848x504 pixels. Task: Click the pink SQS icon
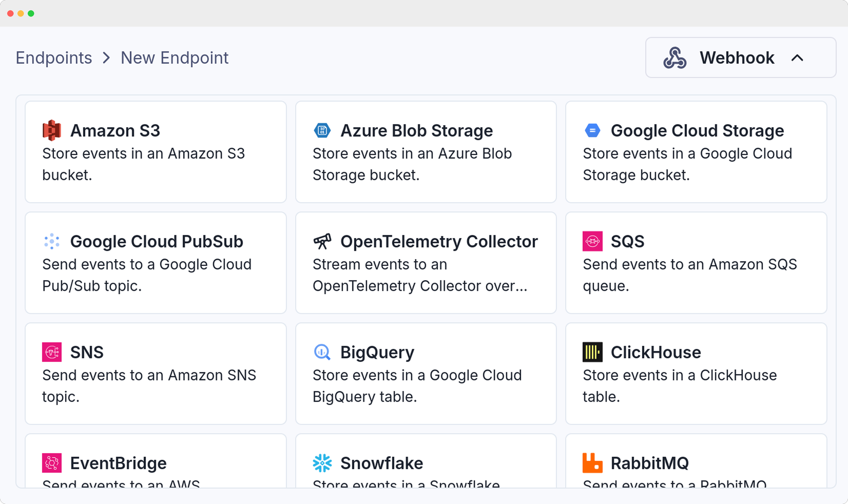pyautogui.click(x=592, y=241)
